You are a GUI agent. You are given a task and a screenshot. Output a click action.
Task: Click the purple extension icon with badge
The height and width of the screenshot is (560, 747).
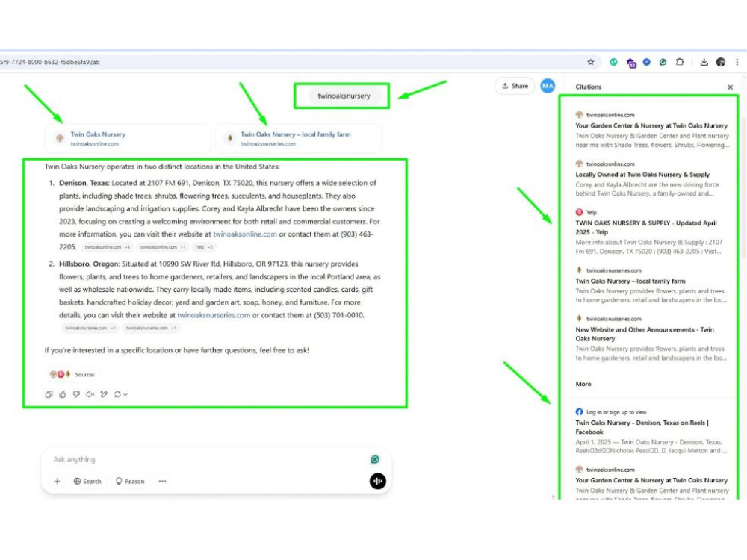631,63
